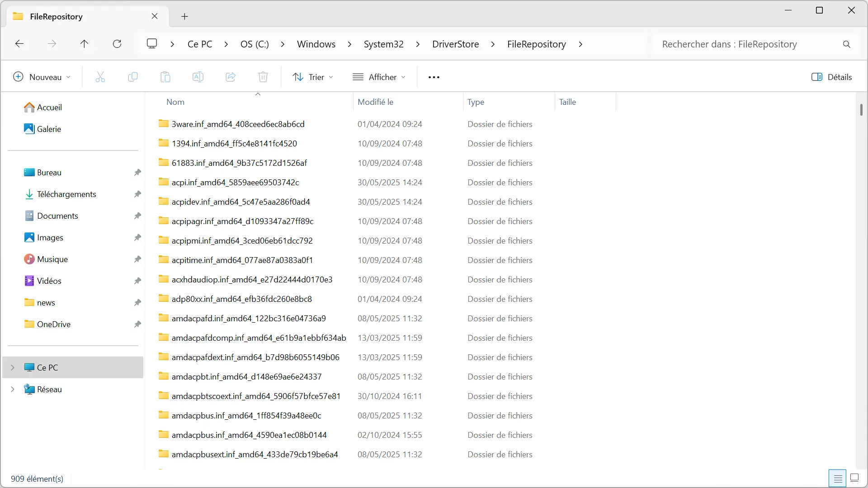This screenshot has height=488, width=868.
Task: Go to DriverStore in the breadcrumb
Action: coord(456,44)
